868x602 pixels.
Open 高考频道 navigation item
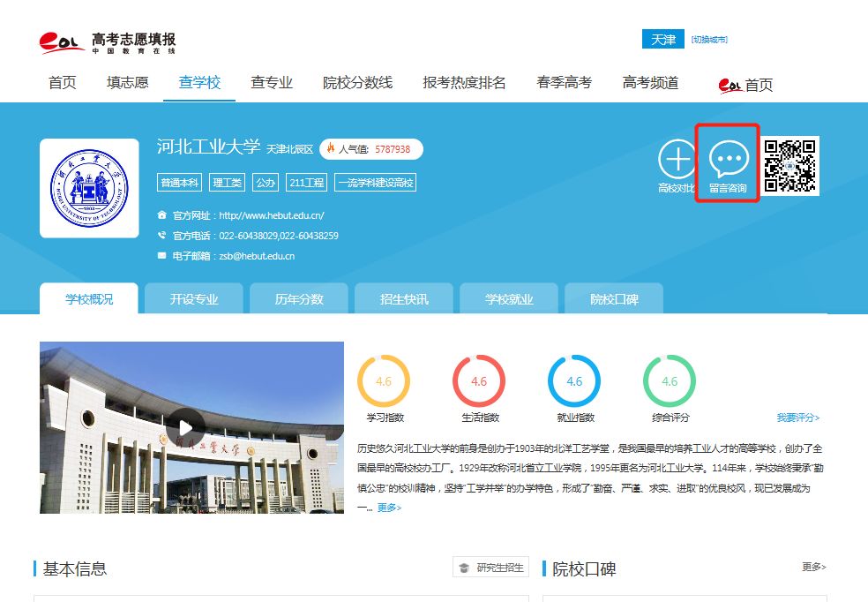pyautogui.click(x=650, y=82)
